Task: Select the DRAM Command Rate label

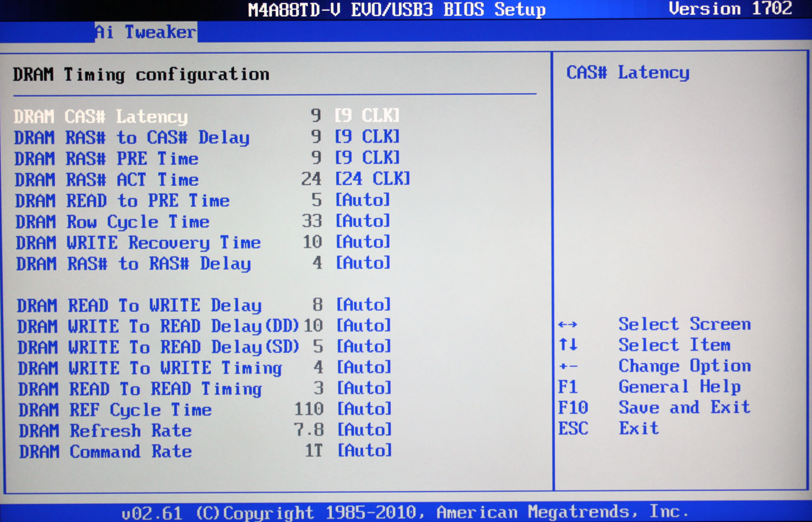Action: point(106,452)
